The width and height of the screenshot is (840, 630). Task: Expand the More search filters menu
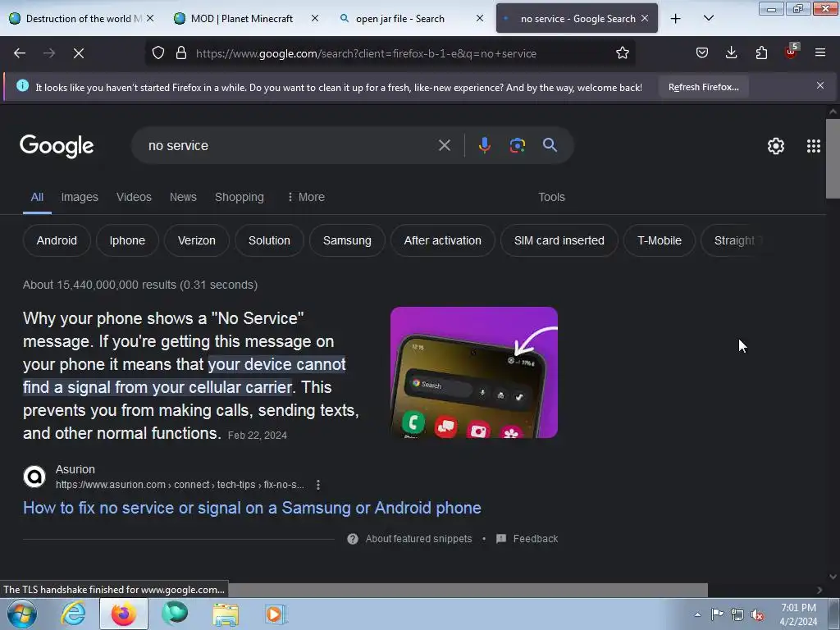pyautogui.click(x=305, y=197)
